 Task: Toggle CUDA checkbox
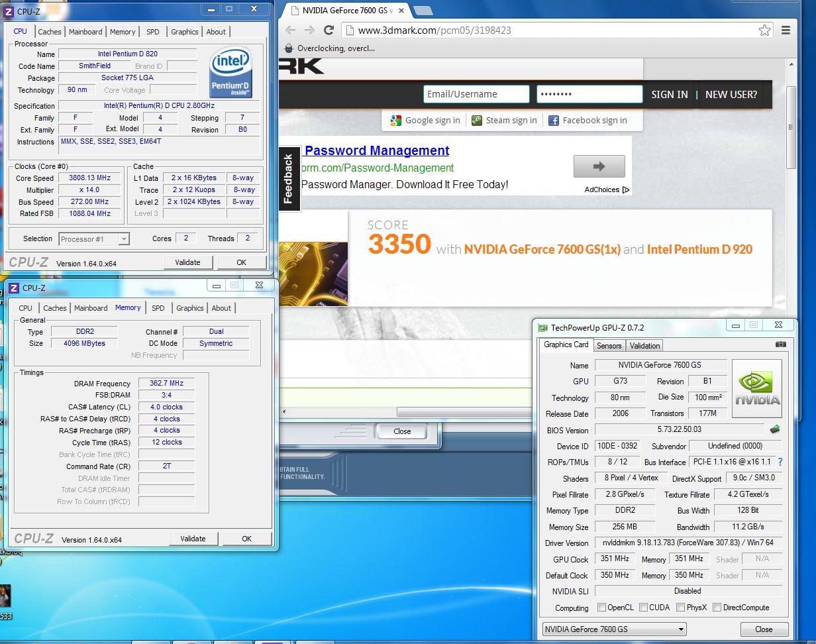pos(643,607)
